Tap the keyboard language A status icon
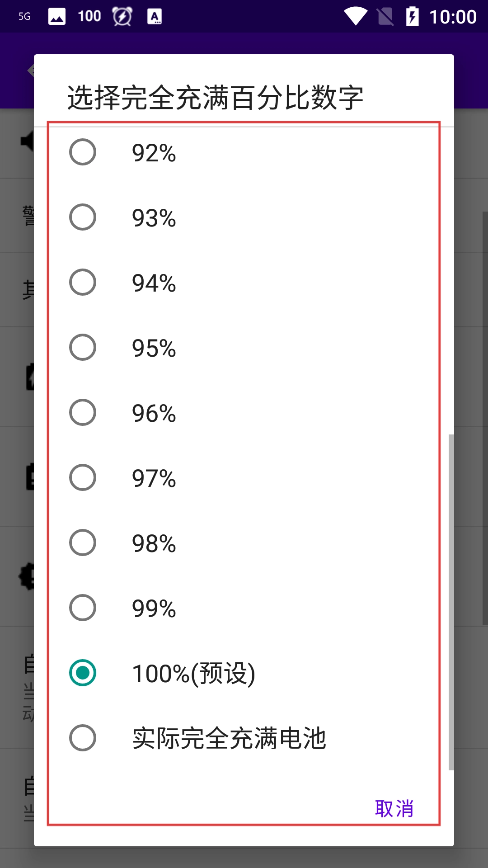This screenshot has width=488, height=868. click(155, 17)
